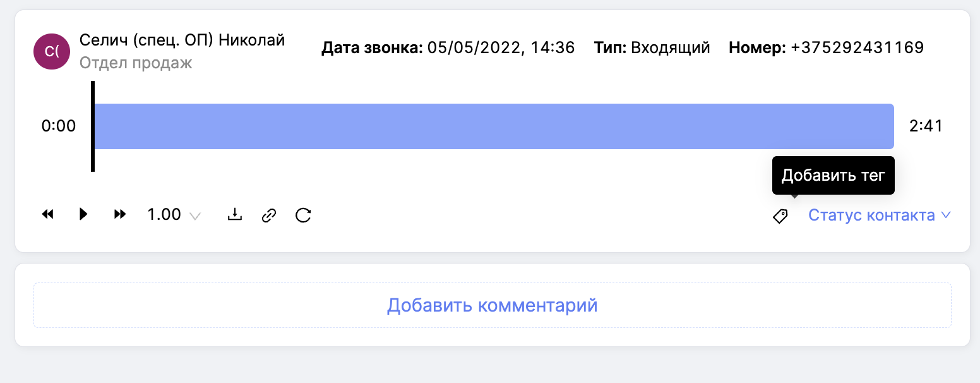The height and width of the screenshot is (383, 980).
Task: Click the Отдел продаж department label
Action: point(136,63)
